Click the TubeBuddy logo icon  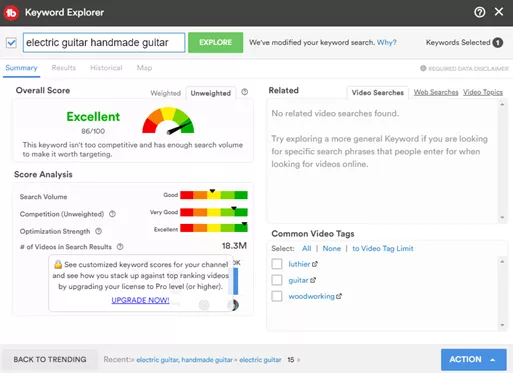pos(11,13)
